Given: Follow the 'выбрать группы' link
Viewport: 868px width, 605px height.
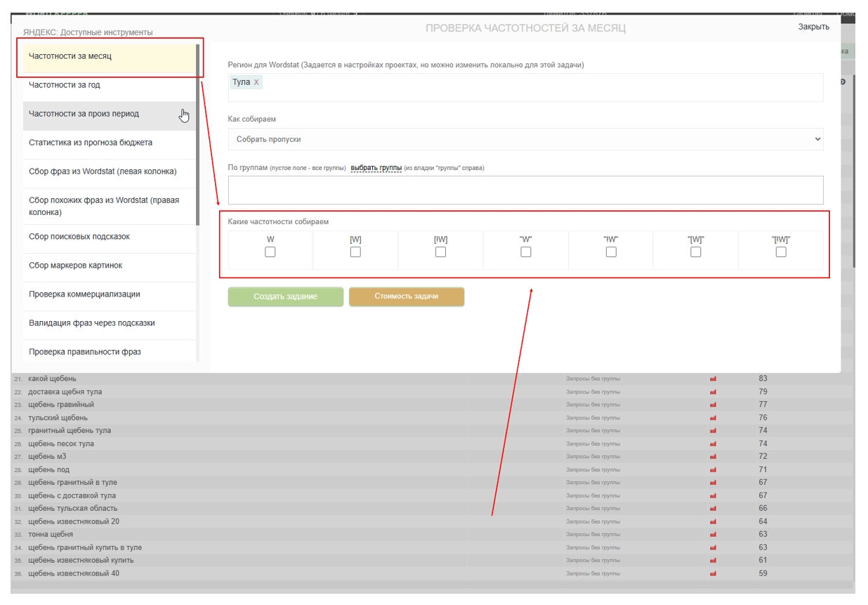Looking at the screenshot, I should click(376, 168).
